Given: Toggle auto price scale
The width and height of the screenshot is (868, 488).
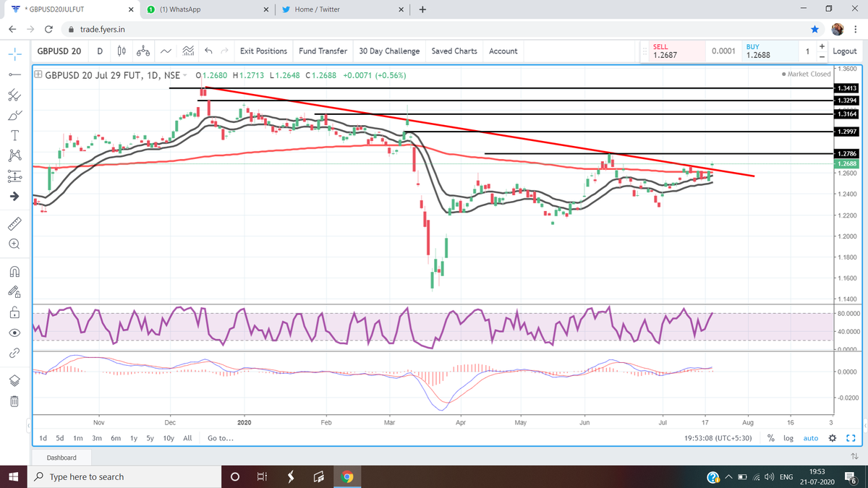Looking at the screenshot, I should [x=810, y=438].
